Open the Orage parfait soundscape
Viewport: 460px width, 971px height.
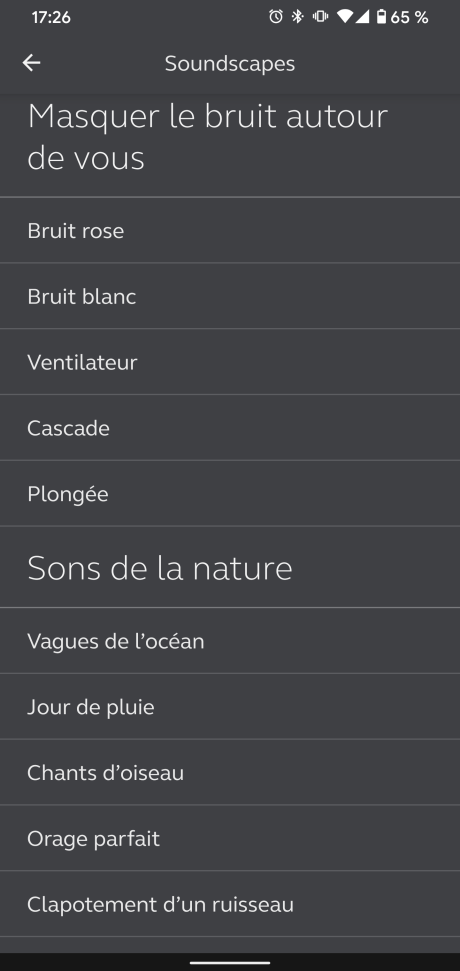pyautogui.click(x=230, y=838)
